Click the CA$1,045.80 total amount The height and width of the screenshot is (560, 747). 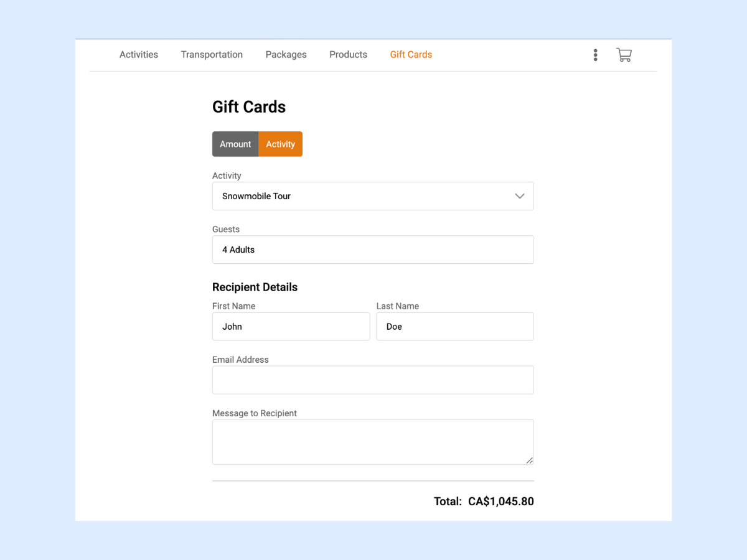tap(501, 501)
